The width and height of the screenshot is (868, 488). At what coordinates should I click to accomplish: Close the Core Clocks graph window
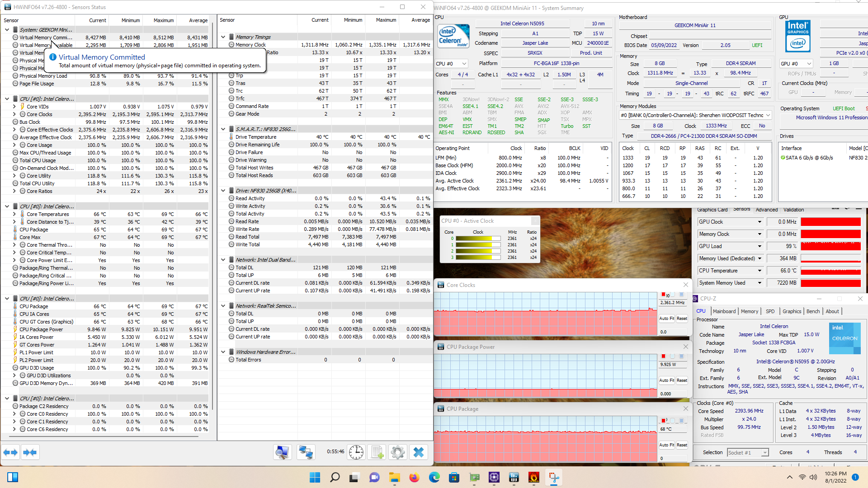(686, 285)
